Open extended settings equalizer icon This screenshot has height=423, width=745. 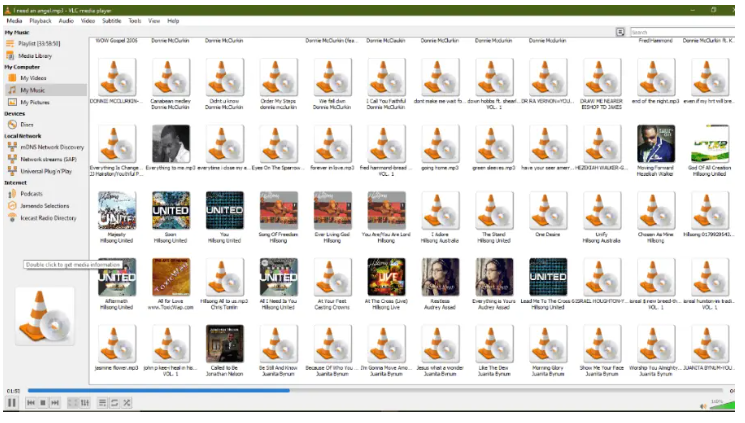coord(85,403)
